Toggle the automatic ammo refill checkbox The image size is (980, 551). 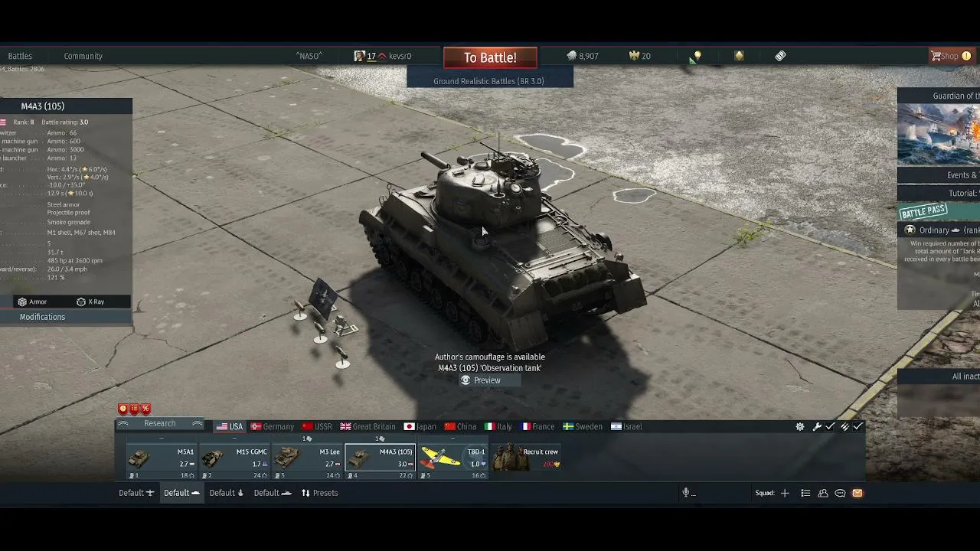(x=857, y=426)
